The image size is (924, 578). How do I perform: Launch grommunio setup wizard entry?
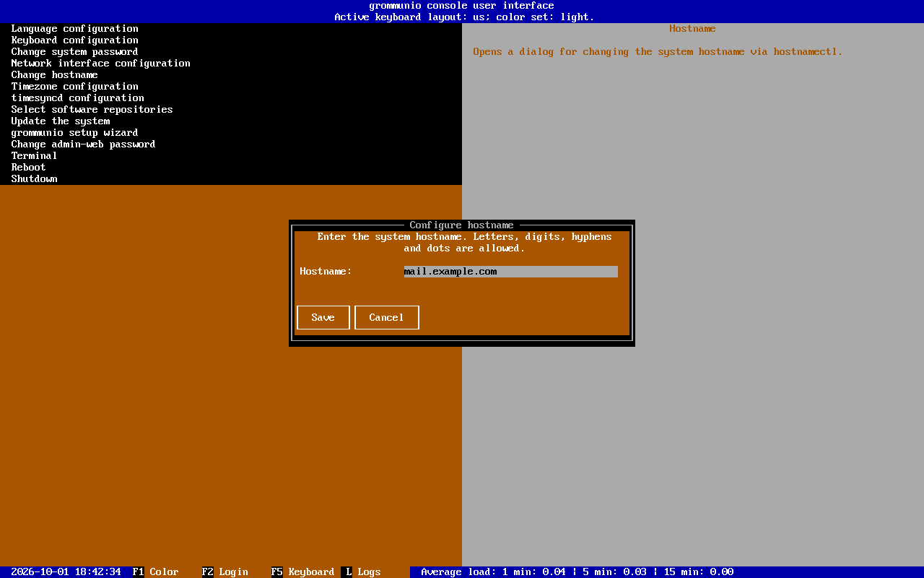[74, 133]
